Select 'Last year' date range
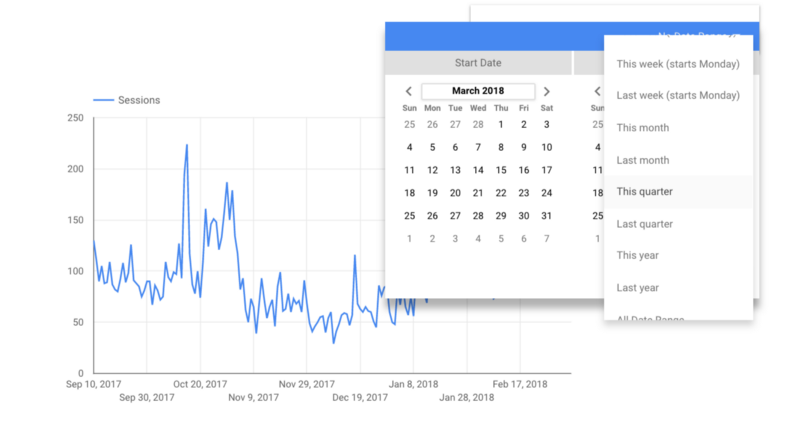800x445 pixels. pos(638,288)
